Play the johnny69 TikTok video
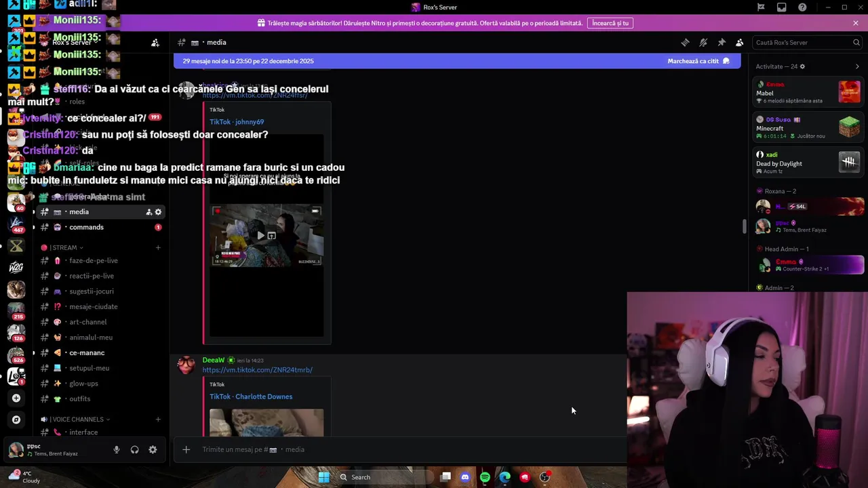This screenshot has height=488, width=868. (x=260, y=236)
